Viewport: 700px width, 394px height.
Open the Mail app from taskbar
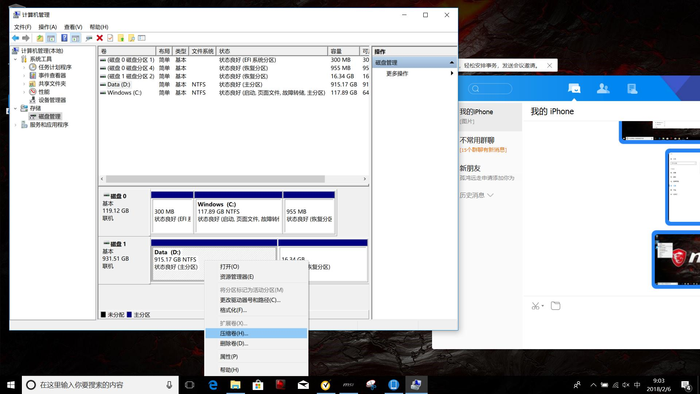[x=303, y=385]
